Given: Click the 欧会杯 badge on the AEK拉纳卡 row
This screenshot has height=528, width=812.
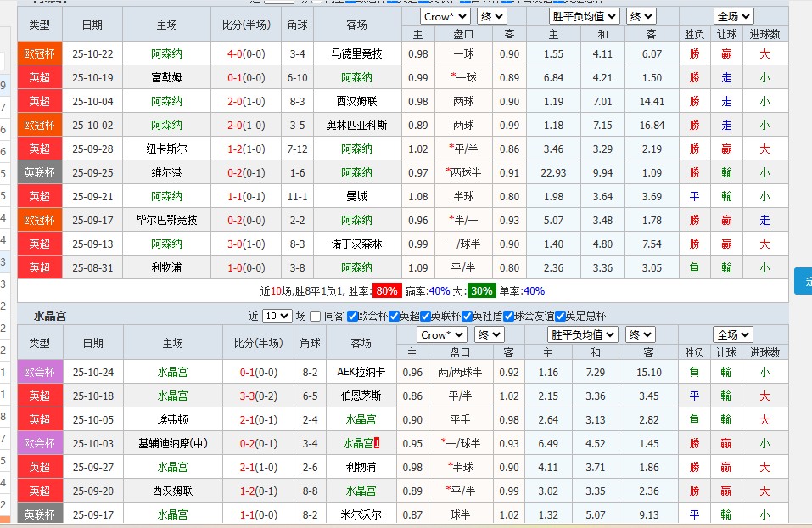Looking at the screenshot, I should click(38, 370).
